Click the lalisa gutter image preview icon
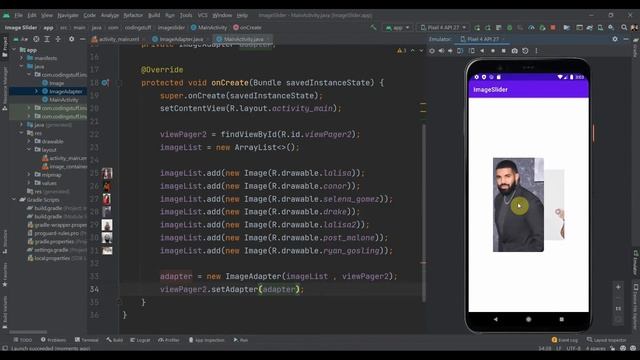640x360 pixels. pyautogui.click(x=107, y=173)
